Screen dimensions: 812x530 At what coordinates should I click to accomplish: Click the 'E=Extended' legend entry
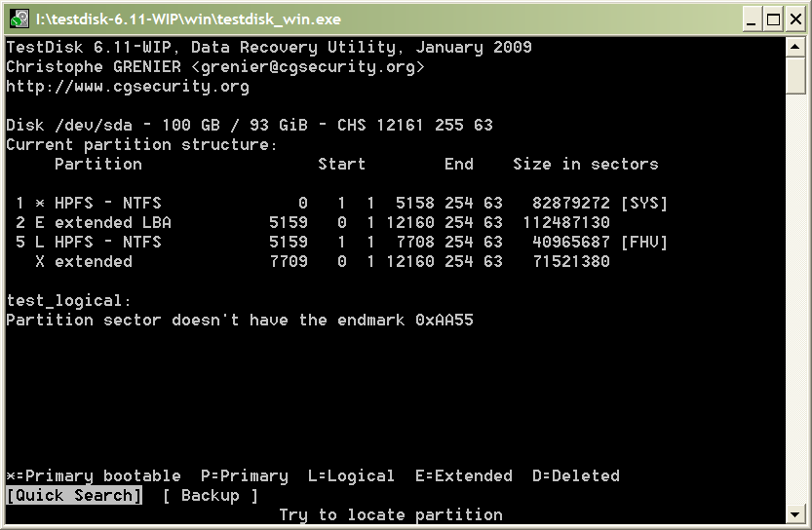[464, 476]
